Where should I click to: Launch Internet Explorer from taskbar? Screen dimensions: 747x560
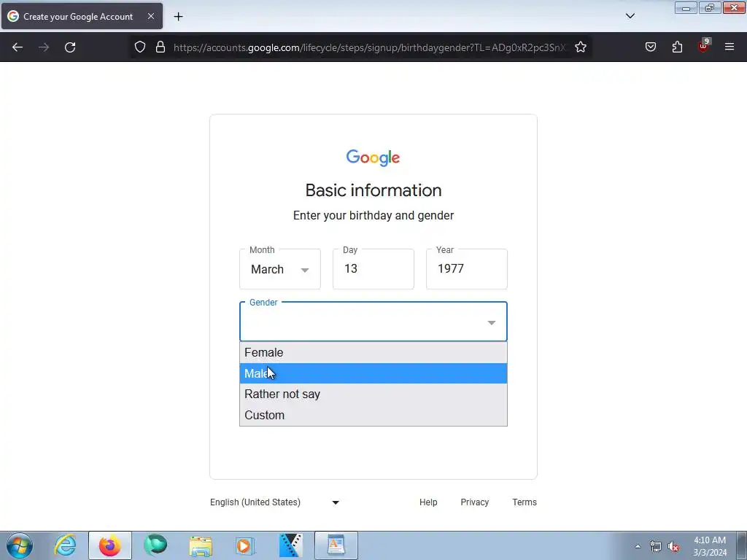[x=65, y=545]
